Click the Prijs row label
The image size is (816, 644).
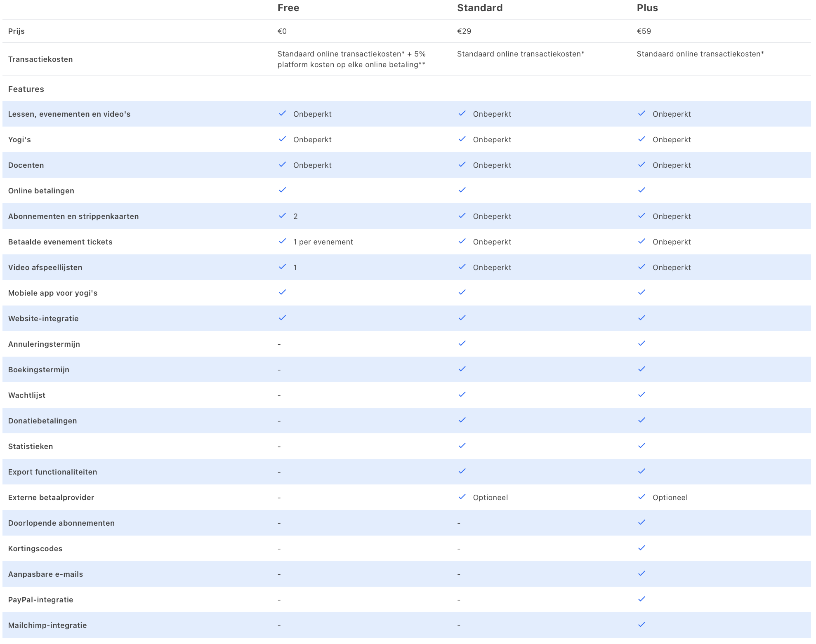click(17, 31)
